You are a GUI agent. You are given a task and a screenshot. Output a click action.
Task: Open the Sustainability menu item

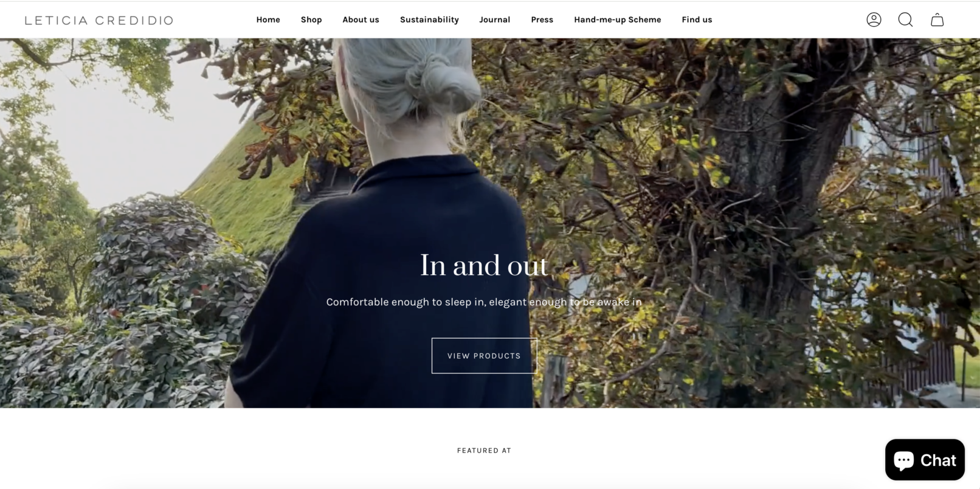[x=429, y=19]
